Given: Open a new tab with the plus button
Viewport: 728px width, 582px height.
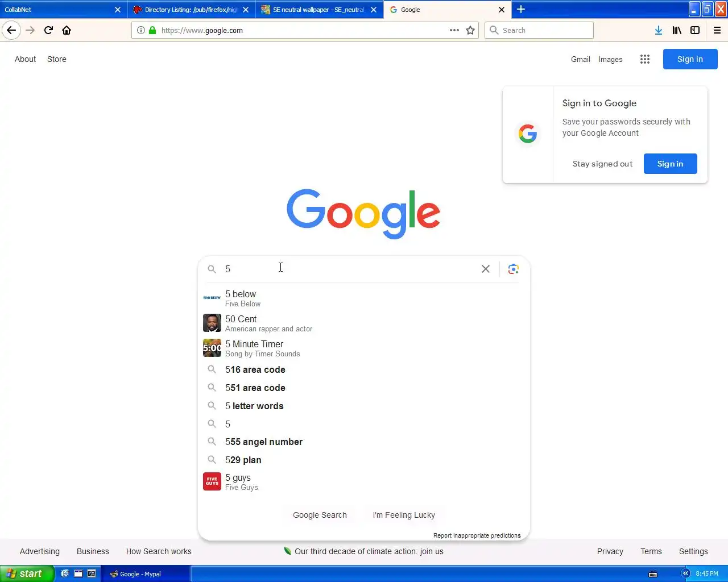Looking at the screenshot, I should coord(521,9).
